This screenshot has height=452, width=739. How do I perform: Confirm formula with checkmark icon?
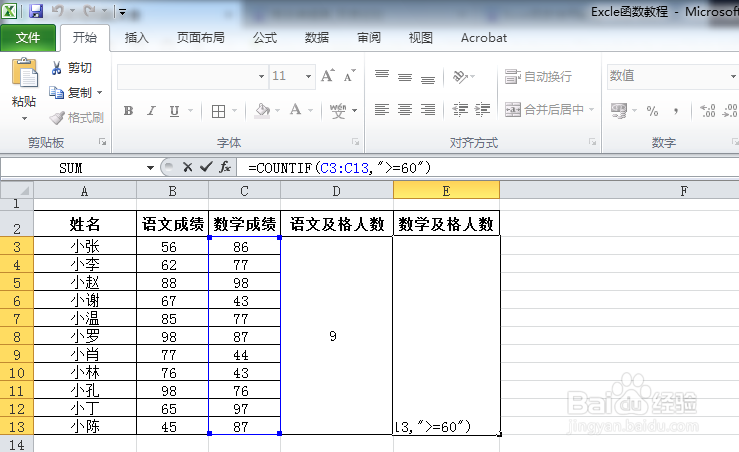(x=206, y=167)
